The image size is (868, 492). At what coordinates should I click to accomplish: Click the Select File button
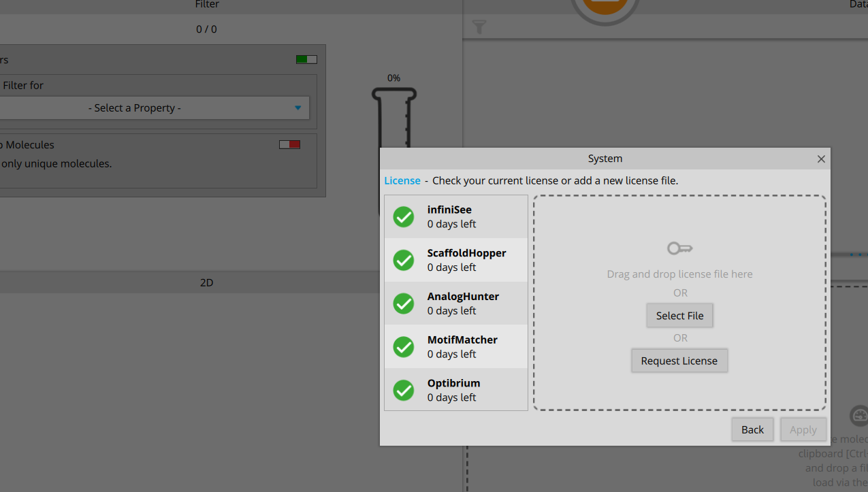(679, 316)
